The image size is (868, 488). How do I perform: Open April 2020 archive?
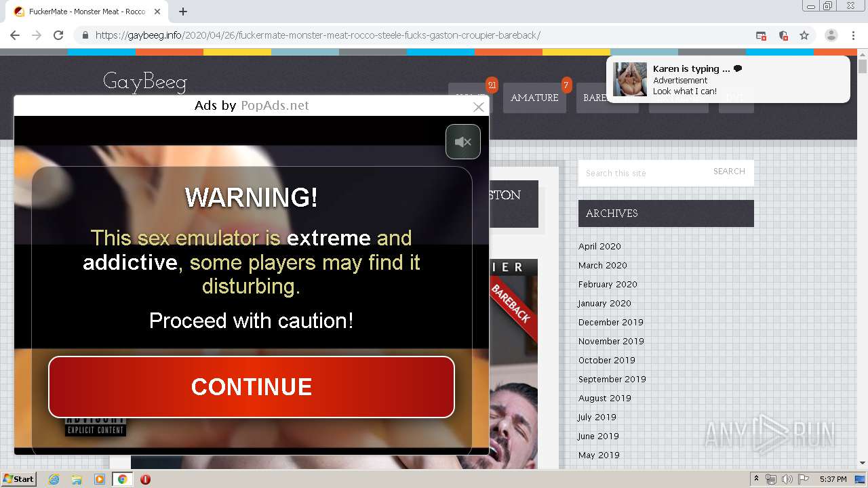point(599,246)
